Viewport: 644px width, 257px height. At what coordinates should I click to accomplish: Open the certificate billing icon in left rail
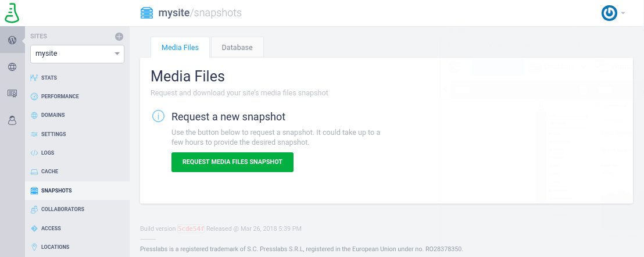point(12,94)
